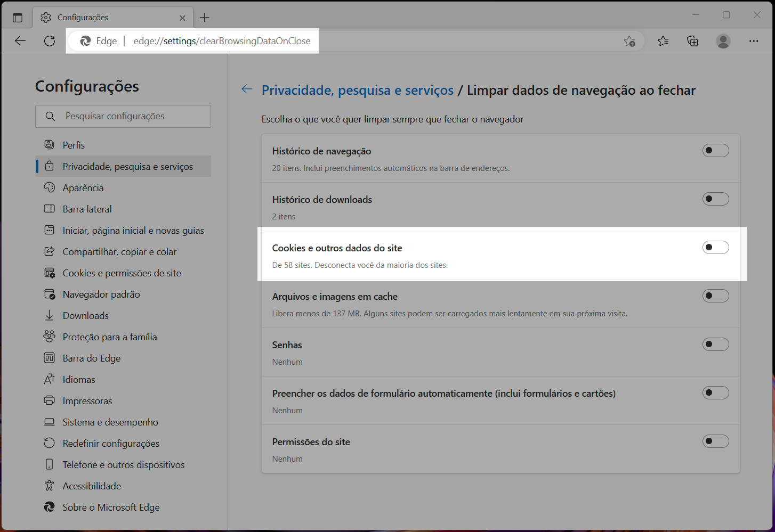Add this page to favorites star icon
Viewport: 775px width, 532px height.
tap(629, 41)
